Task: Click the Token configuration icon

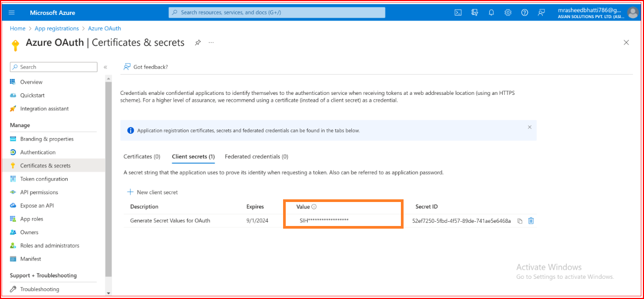Action: [13, 179]
